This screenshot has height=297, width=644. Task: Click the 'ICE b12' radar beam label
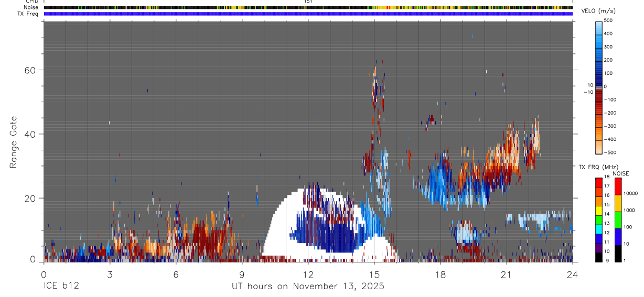[x=61, y=287]
